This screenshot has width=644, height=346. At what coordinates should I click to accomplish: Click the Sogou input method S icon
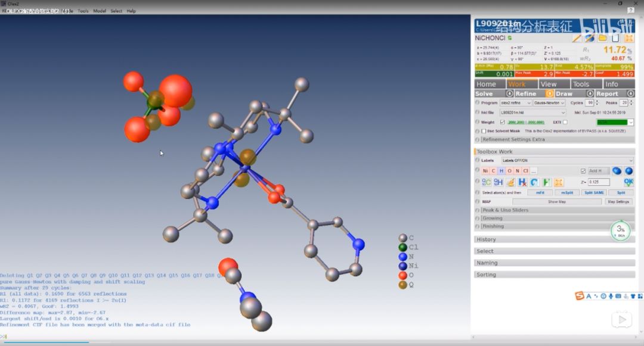[580, 295]
